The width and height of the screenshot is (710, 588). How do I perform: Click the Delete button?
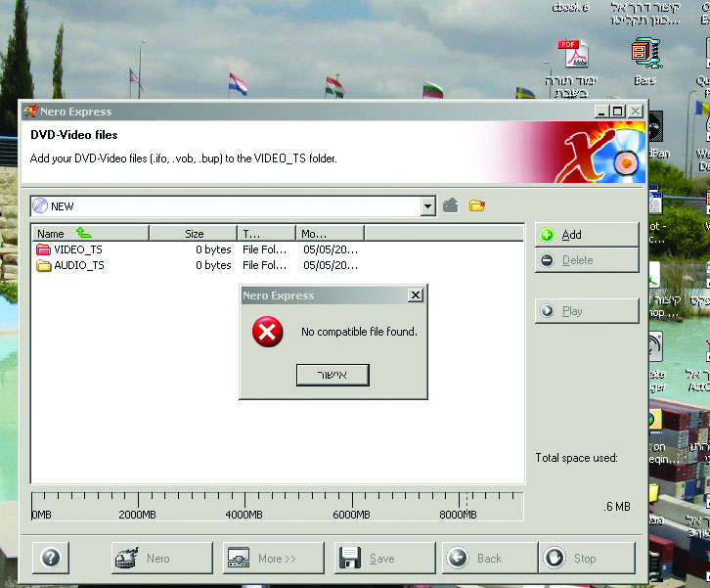(x=587, y=260)
